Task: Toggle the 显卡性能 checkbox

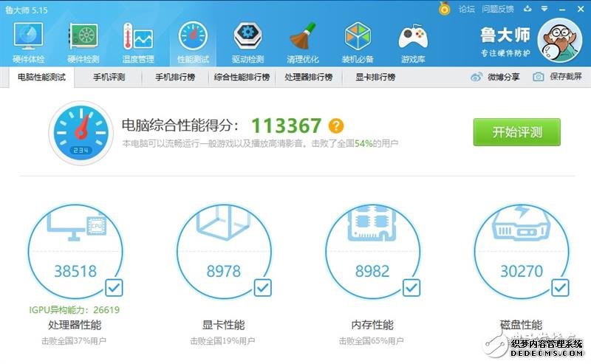Action: (x=263, y=288)
